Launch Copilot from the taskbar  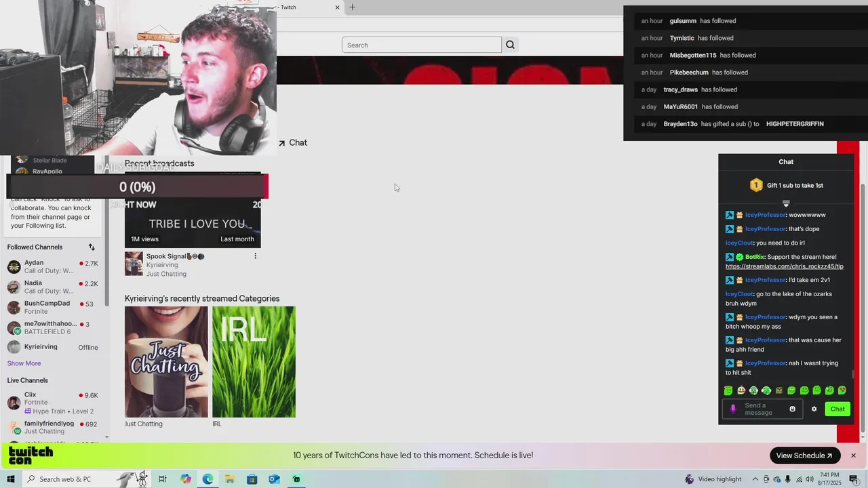[x=186, y=479]
